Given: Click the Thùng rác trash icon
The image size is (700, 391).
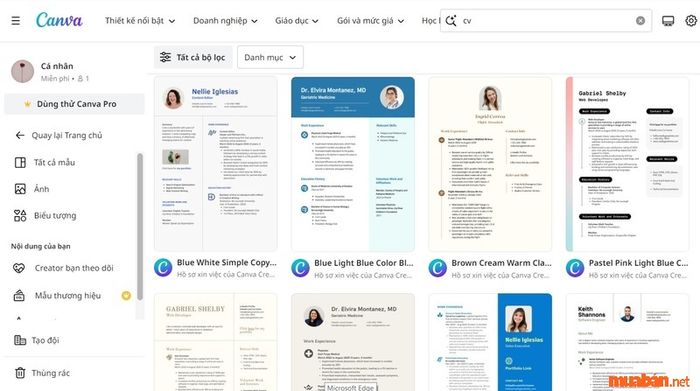Looking at the screenshot, I should tap(20, 373).
